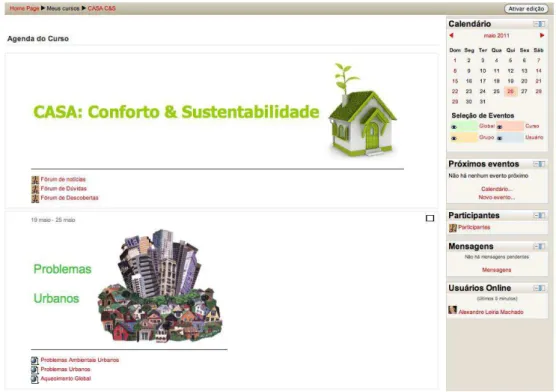Click the Novo evento... link
The width and height of the screenshot is (556, 392).
[496, 197]
